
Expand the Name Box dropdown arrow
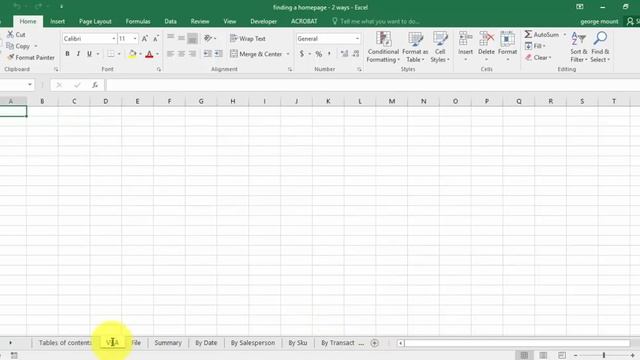click(30, 84)
